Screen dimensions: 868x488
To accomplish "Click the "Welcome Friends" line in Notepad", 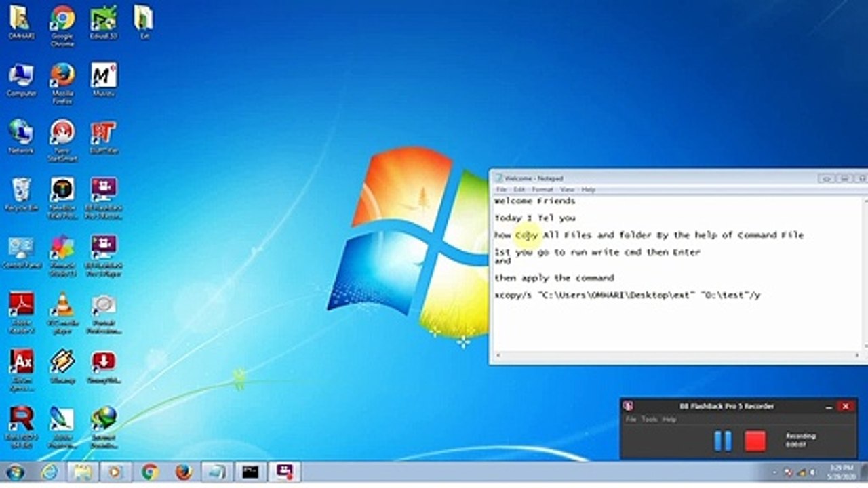I will coord(534,201).
